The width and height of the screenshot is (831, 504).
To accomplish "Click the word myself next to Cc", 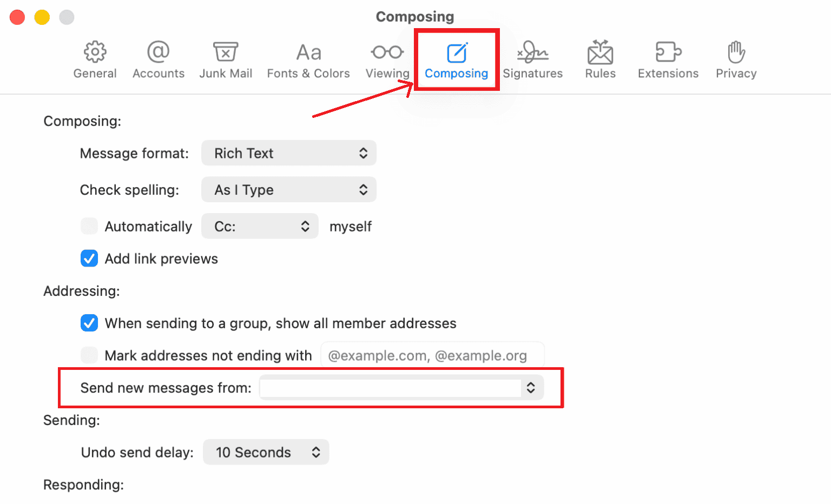I will pyautogui.click(x=351, y=227).
